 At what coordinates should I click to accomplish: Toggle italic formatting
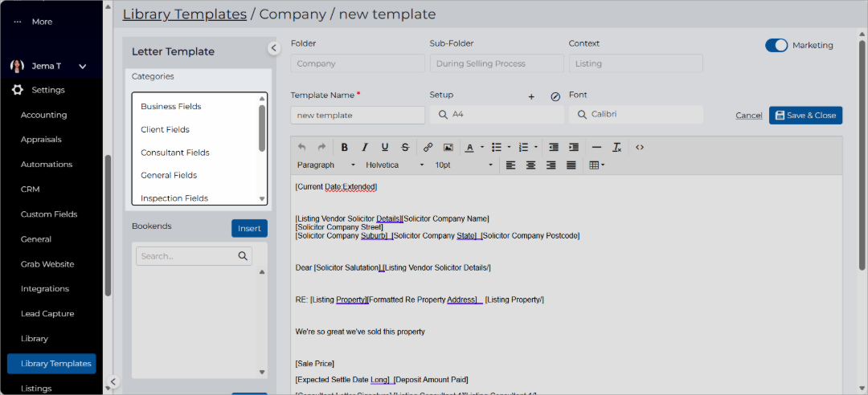pyautogui.click(x=364, y=147)
